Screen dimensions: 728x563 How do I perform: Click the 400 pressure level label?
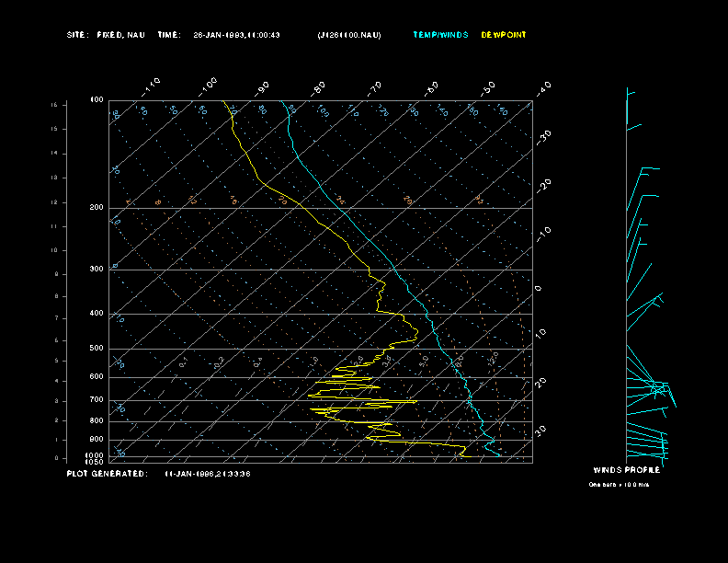click(97, 314)
